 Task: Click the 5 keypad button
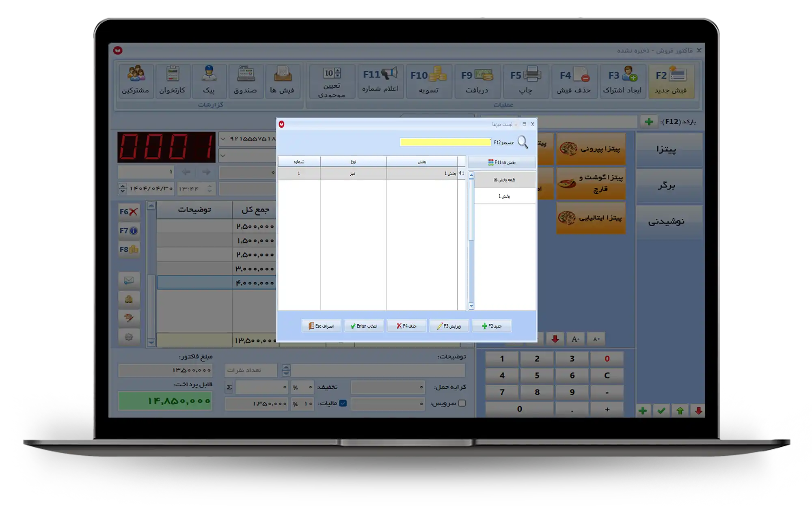[x=537, y=375]
